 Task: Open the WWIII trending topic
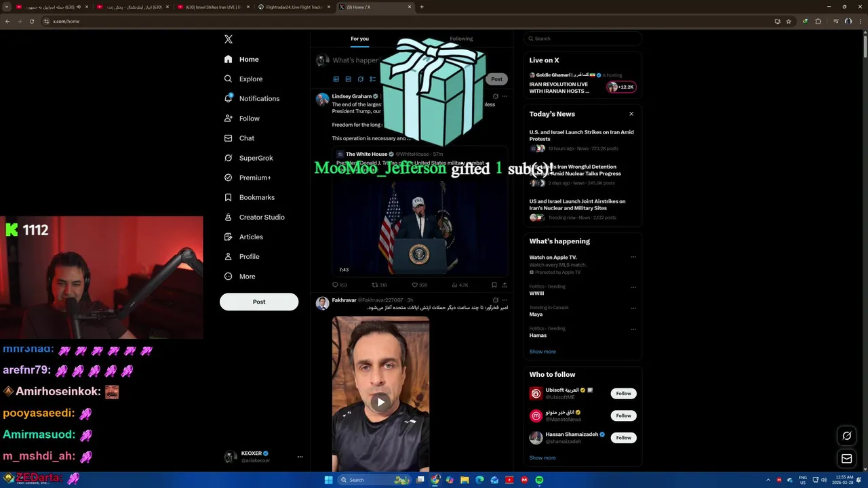pos(536,293)
